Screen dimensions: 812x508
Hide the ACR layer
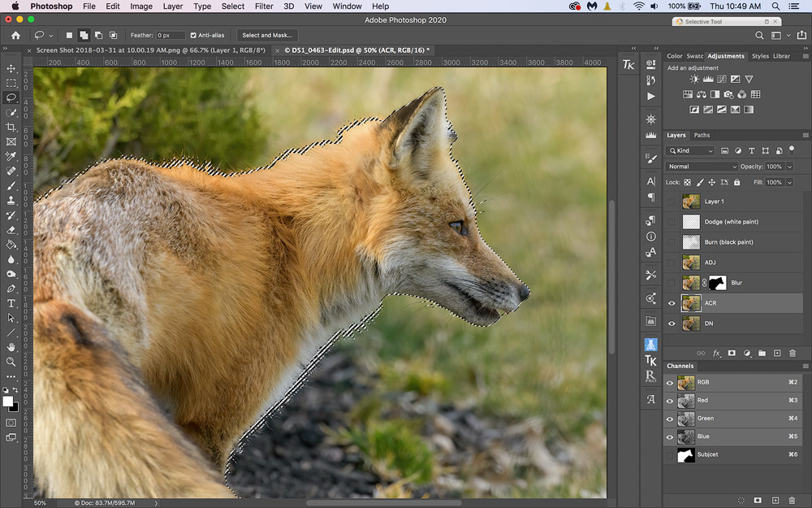coord(672,303)
